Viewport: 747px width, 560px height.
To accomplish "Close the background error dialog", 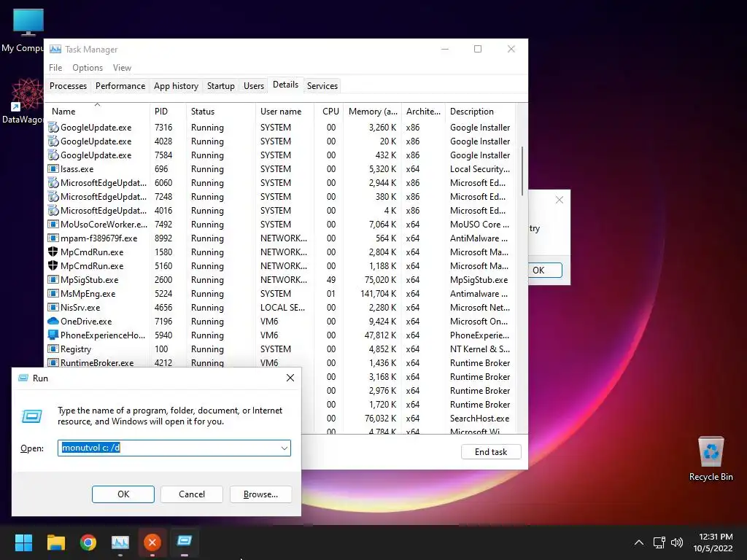I will (560, 200).
